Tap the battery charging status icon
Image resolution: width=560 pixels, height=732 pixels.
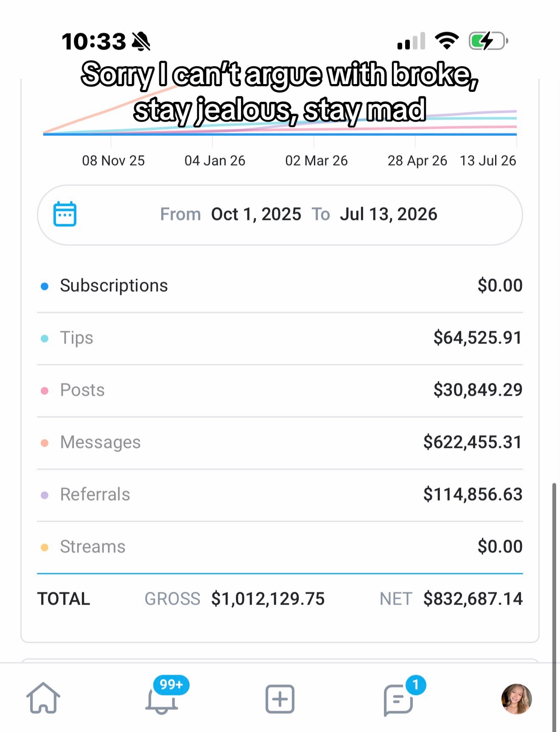[488, 41]
